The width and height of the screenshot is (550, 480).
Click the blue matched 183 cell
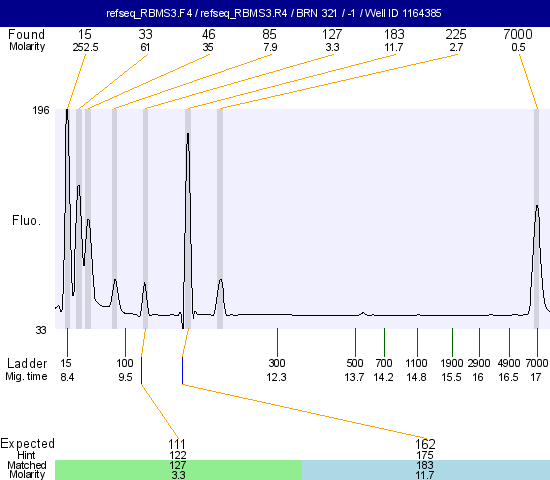tap(426, 470)
